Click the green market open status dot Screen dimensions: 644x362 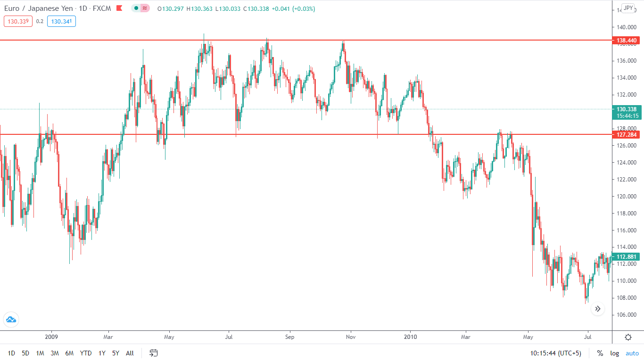[x=136, y=8]
